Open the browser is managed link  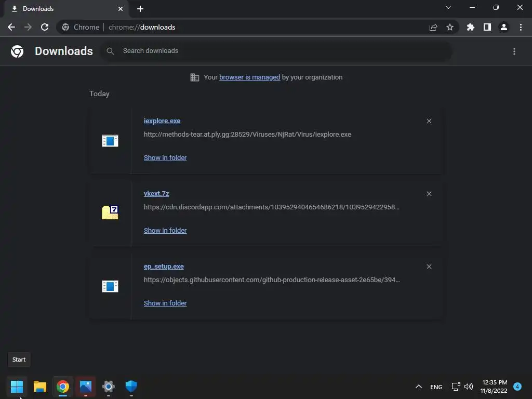coord(250,77)
